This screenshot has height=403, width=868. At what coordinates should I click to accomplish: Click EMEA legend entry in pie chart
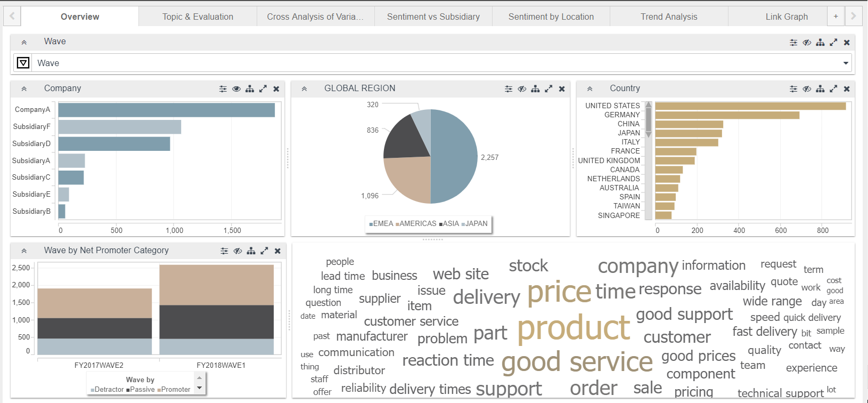point(381,224)
